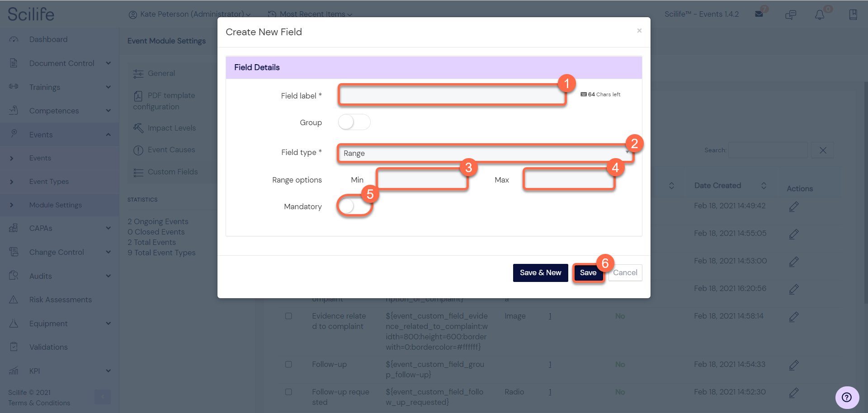Edit the Evidence related to complaint row

[794, 317]
